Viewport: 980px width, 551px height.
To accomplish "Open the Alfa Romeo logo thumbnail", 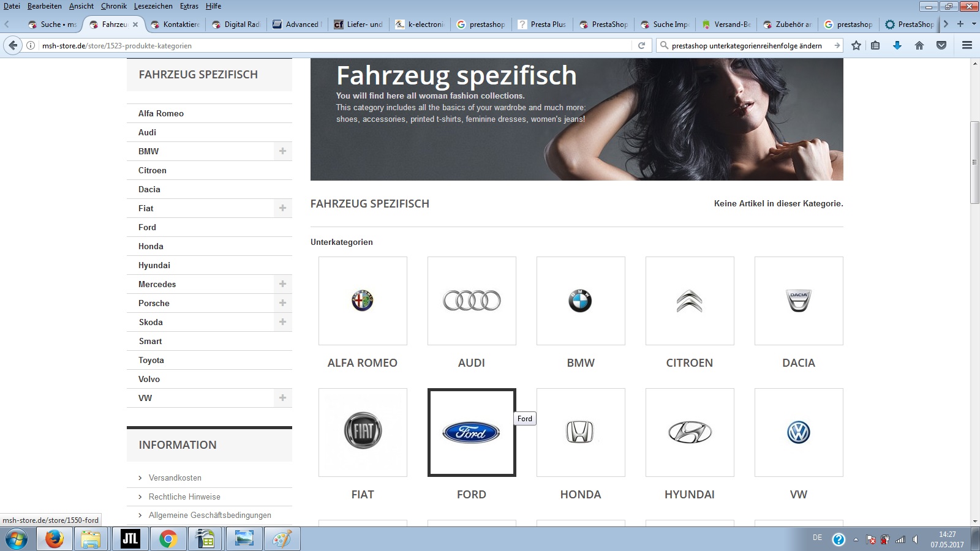I will coord(363,301).
